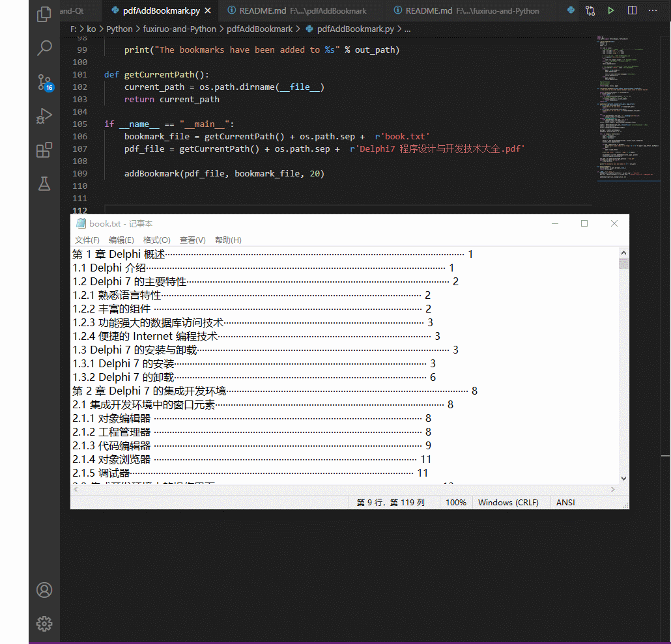Click the code minimap in the editor
This screenshot has height=644, width=671.
(628, 109)
